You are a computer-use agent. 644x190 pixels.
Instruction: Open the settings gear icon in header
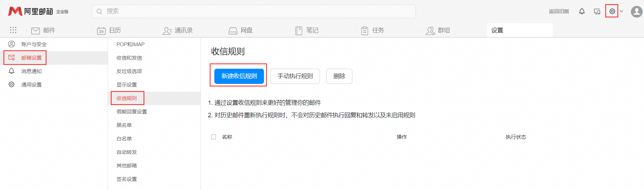click(x=612, y=11)
